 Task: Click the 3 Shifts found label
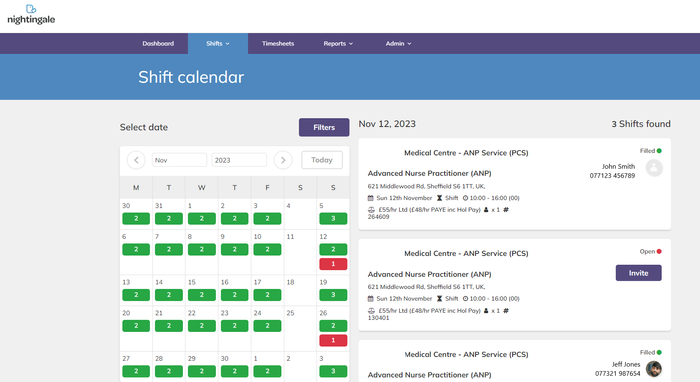point(641,124)
